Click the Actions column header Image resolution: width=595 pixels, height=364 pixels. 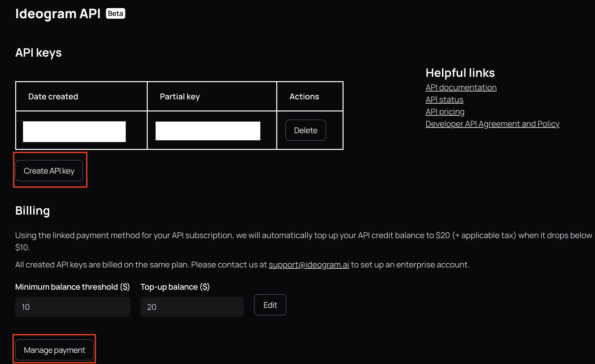coord(304,97)
